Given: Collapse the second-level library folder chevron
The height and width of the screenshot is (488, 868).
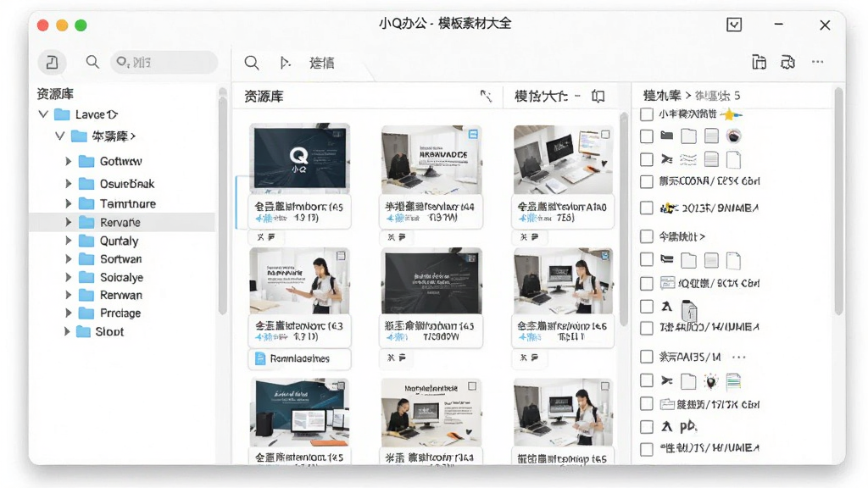Looking at the screenshot, I should (60, 136).
